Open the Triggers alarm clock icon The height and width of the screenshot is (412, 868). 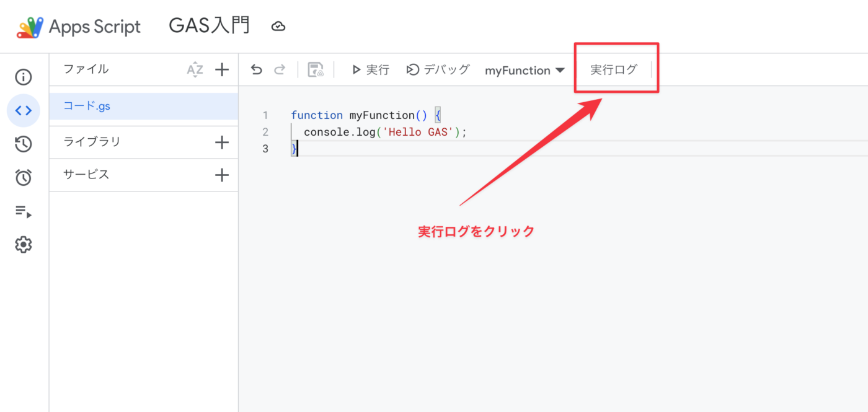tap(24, 178)
